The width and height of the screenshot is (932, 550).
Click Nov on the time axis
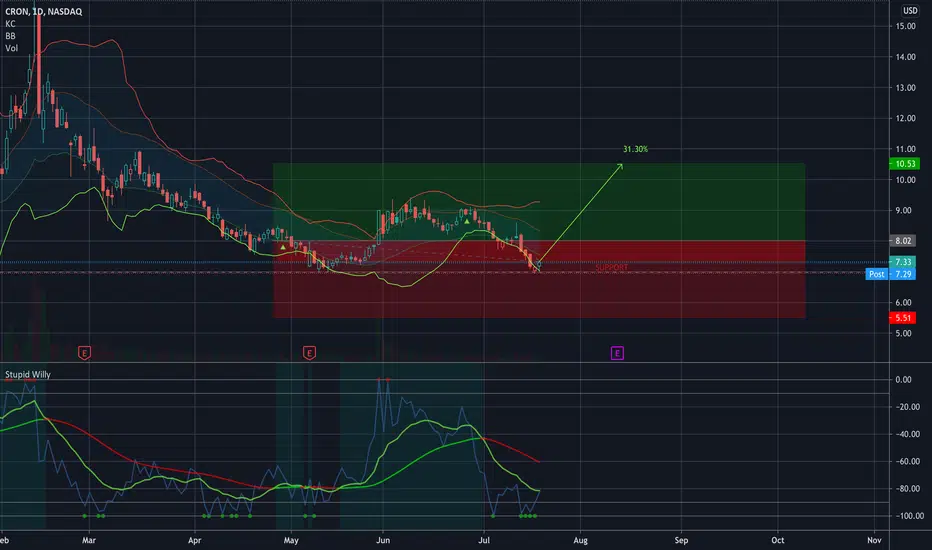[874, 540]
